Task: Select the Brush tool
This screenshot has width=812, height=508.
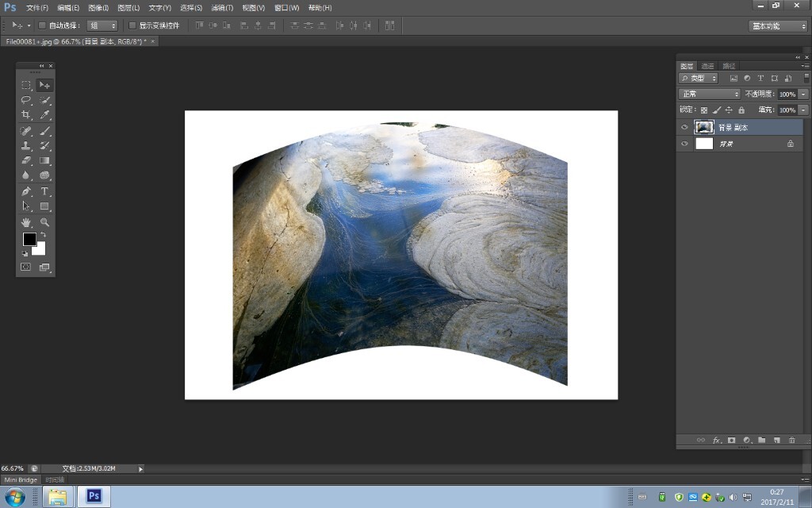Action: tap(44, 131)
